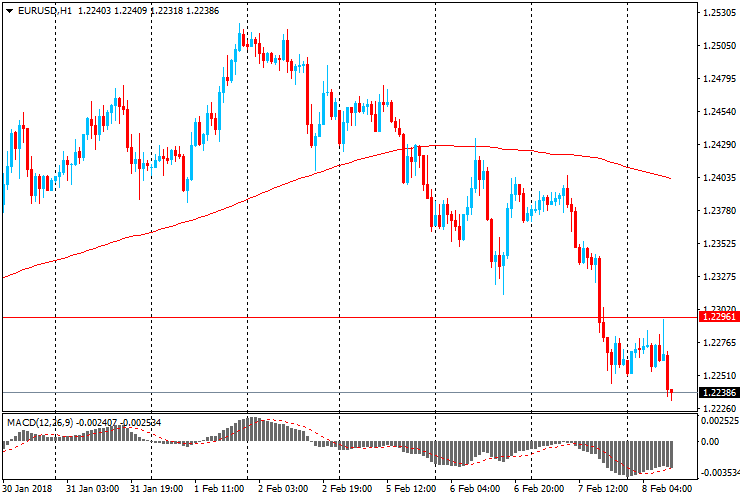
Task: Click the 5 Feb 12:00 time label
Action: pyautogui.click(x=411, y=489)
